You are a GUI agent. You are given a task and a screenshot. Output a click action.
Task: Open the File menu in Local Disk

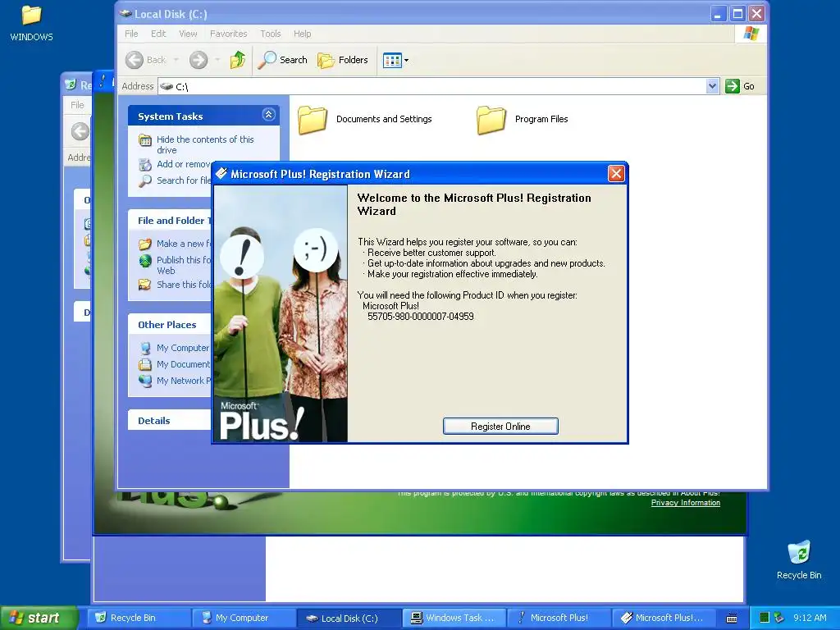(131, 34)
